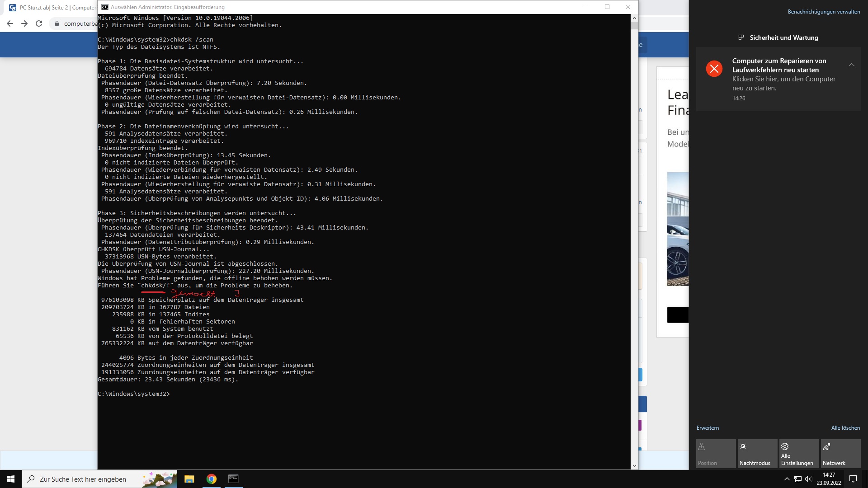This screenshot has height=488, width=868.
Task: Click Alle löschen to clear notifications
Action: coord(845,428)
